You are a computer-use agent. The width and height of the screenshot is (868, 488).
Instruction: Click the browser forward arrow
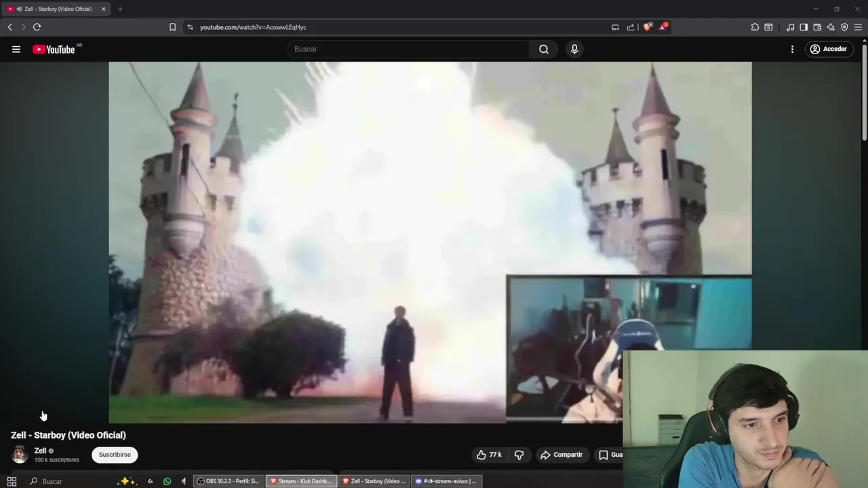click(23, 27)
